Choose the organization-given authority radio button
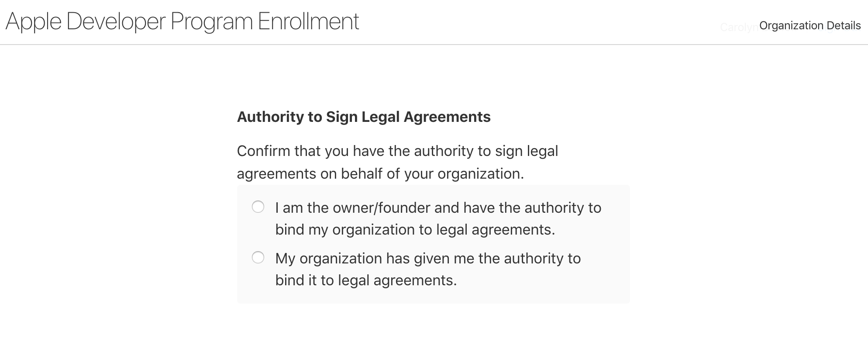Image resolution: width=868 pixels, height=339 pixels. point(258,258)
